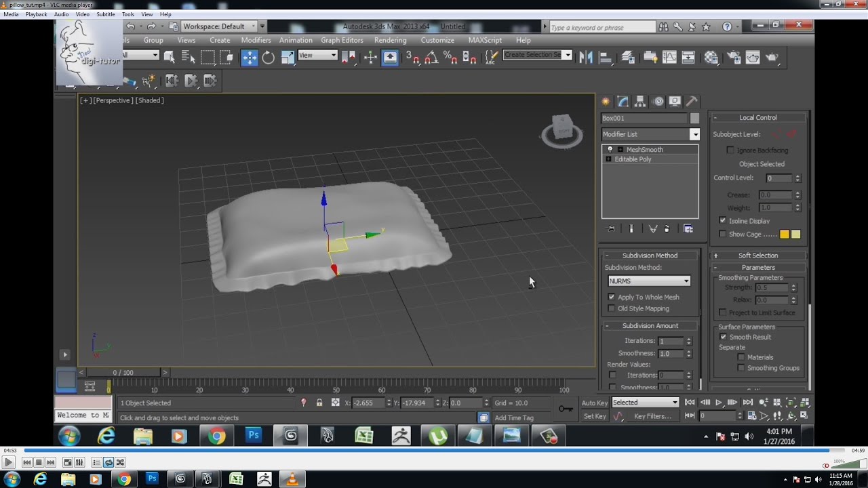Click the Align tool

tap(605, 58)
